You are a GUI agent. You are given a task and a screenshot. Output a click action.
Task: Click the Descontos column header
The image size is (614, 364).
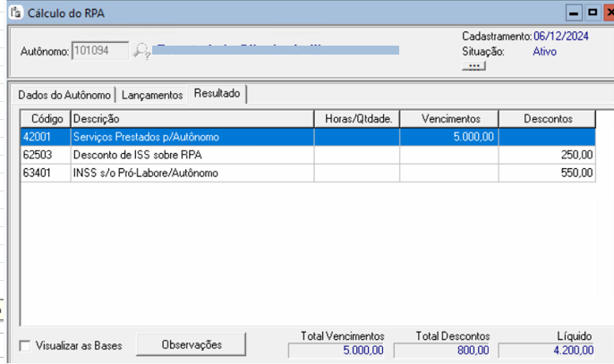(547, 119)
